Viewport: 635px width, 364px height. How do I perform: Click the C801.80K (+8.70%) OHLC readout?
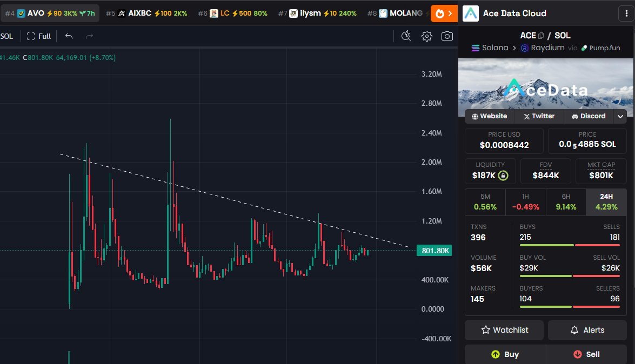69,57
